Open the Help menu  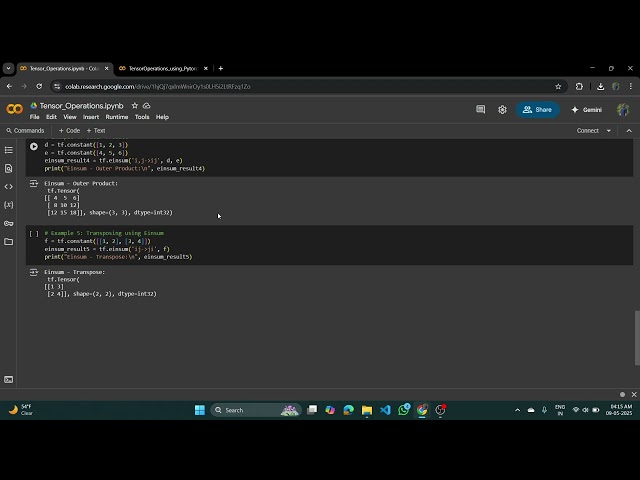162,117
